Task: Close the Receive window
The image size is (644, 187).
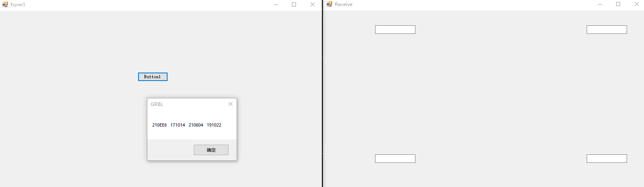Action: [x=636, y=4]
